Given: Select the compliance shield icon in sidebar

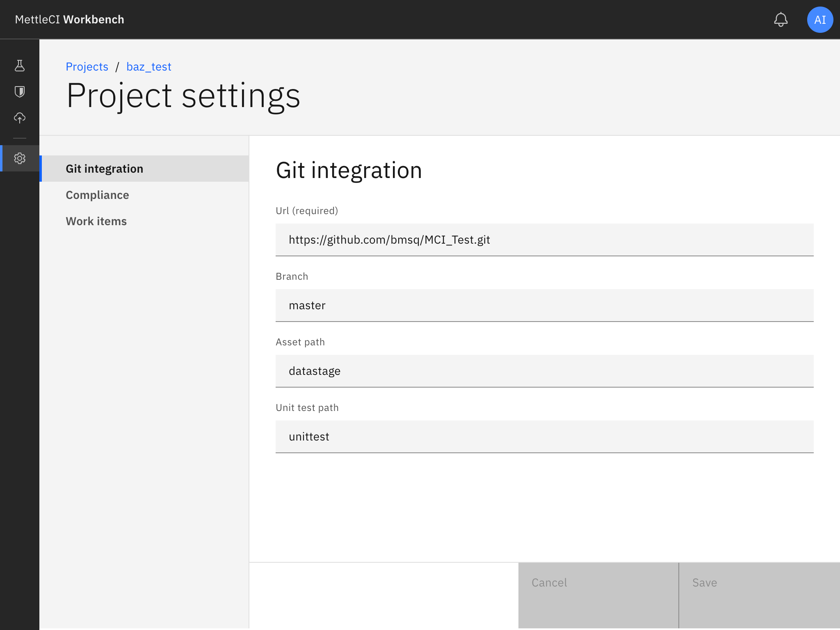Looking at the screenshot, I should point(20,92).
